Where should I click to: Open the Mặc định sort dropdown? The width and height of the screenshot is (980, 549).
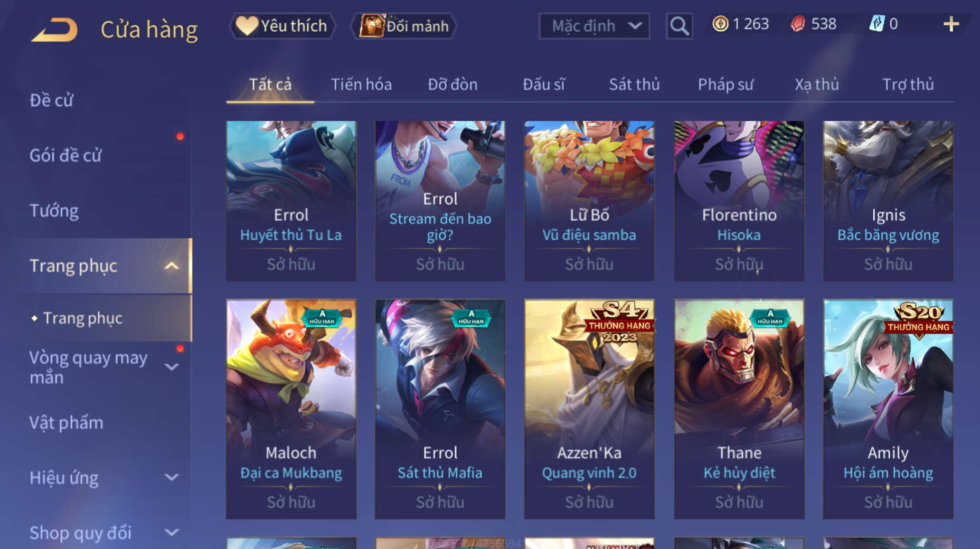pyautogui.click(x=594, y=26)
